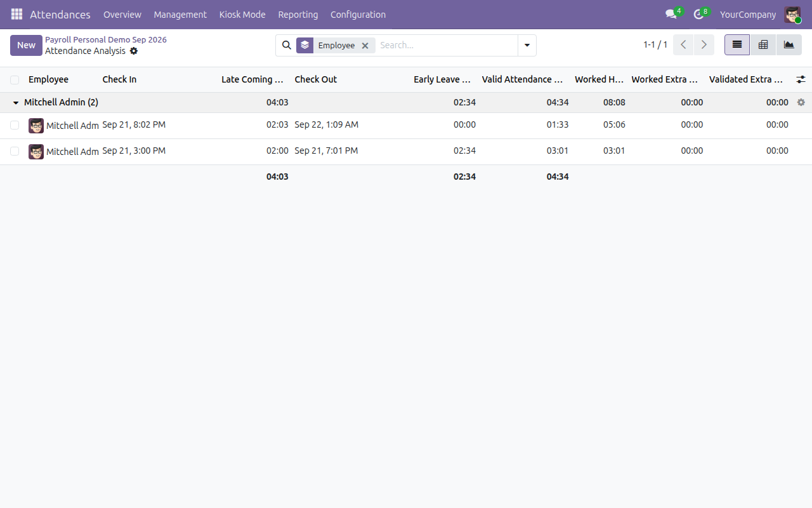The image size is (812, 508).
Task: Go to next page arrow
Action: pos(704,45)
